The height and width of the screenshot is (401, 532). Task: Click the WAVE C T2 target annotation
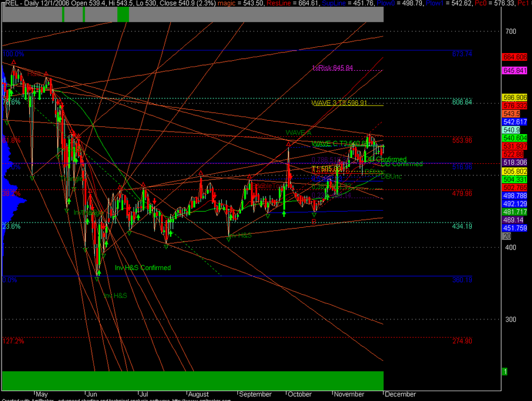[339, 144]
